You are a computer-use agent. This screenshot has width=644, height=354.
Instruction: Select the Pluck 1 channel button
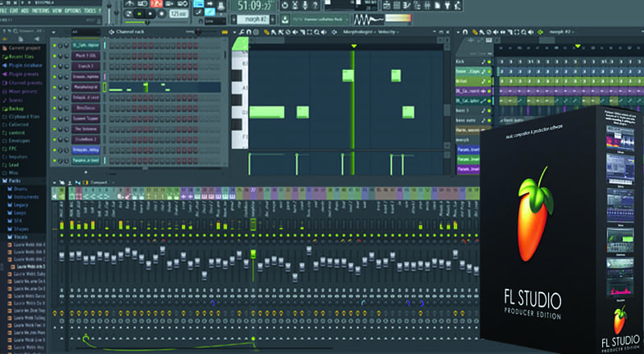coord(85,56)
